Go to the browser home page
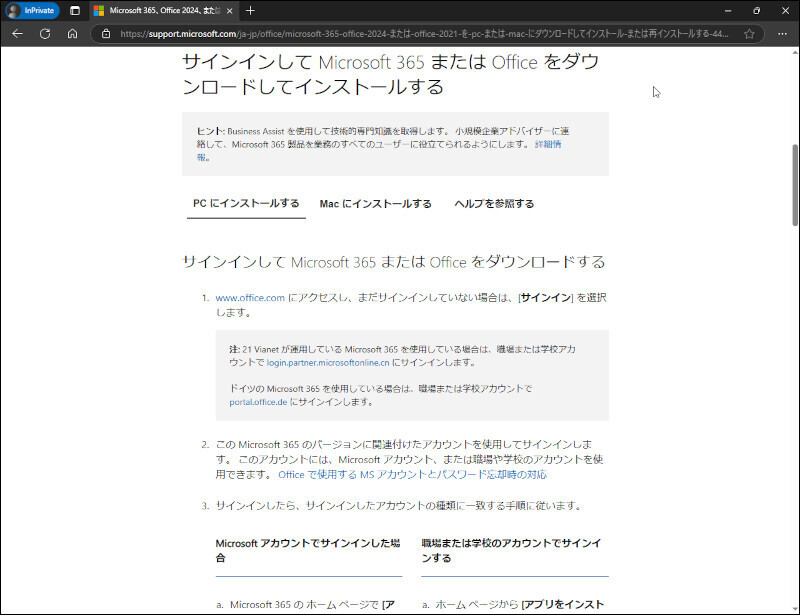The height and width of the screenshot is (615, 800). tap(72, 34)
